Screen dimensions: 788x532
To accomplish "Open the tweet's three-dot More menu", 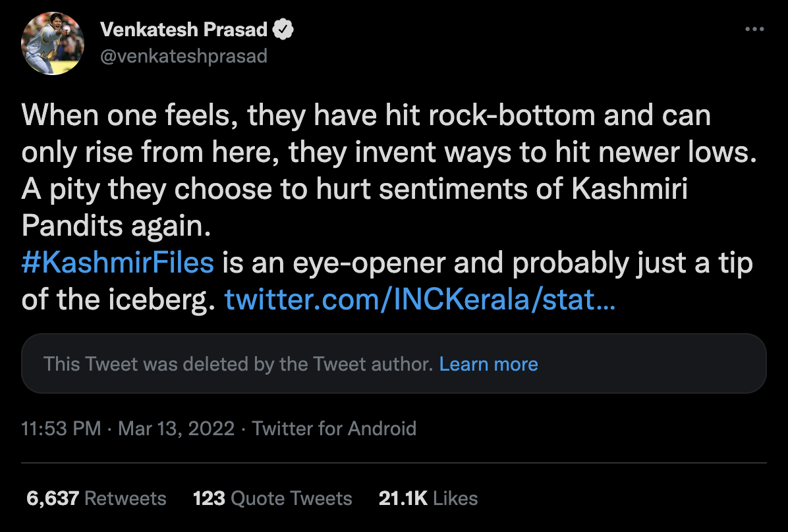I will click(754, 30).
